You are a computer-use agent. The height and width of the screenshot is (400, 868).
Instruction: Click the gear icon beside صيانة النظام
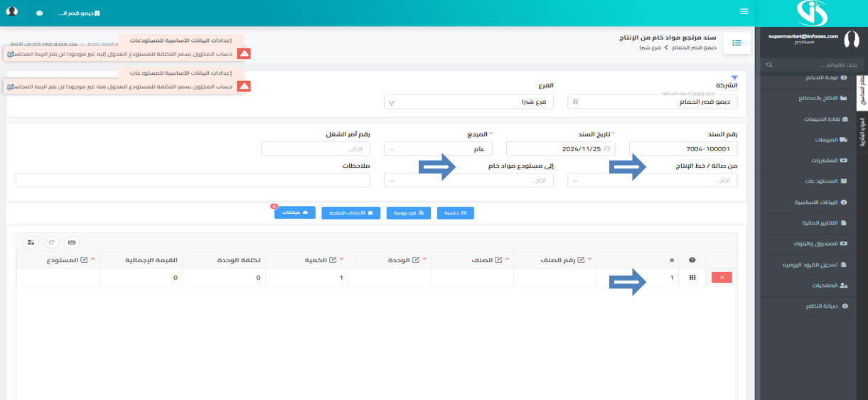pyautogui.click(x=845, y=306)
